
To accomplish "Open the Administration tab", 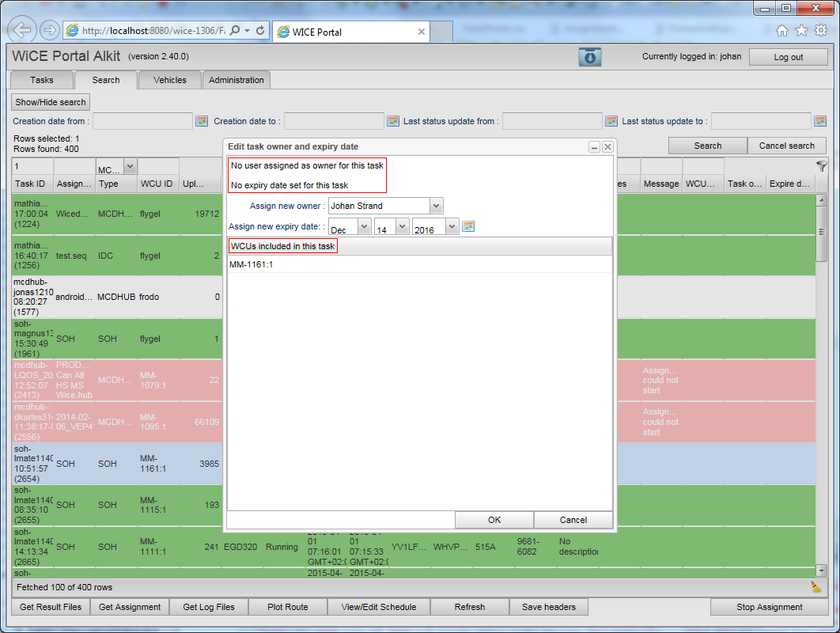I will tap(236, 80).
